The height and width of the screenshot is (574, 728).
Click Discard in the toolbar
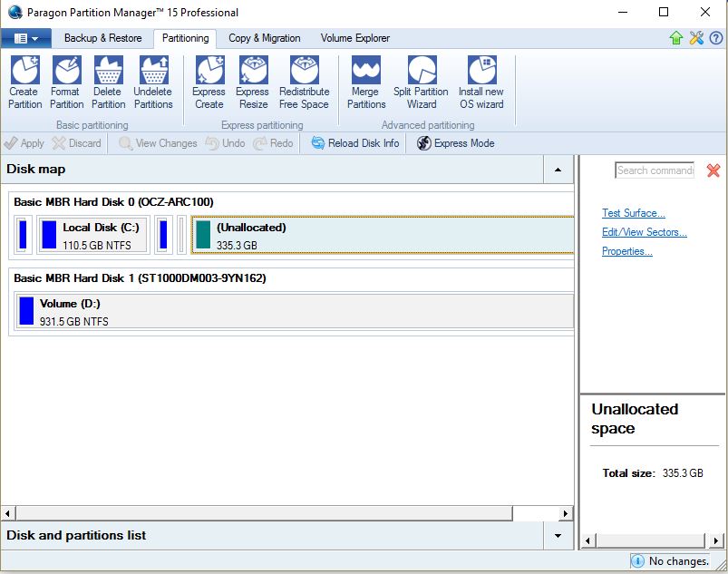point(76,143)
